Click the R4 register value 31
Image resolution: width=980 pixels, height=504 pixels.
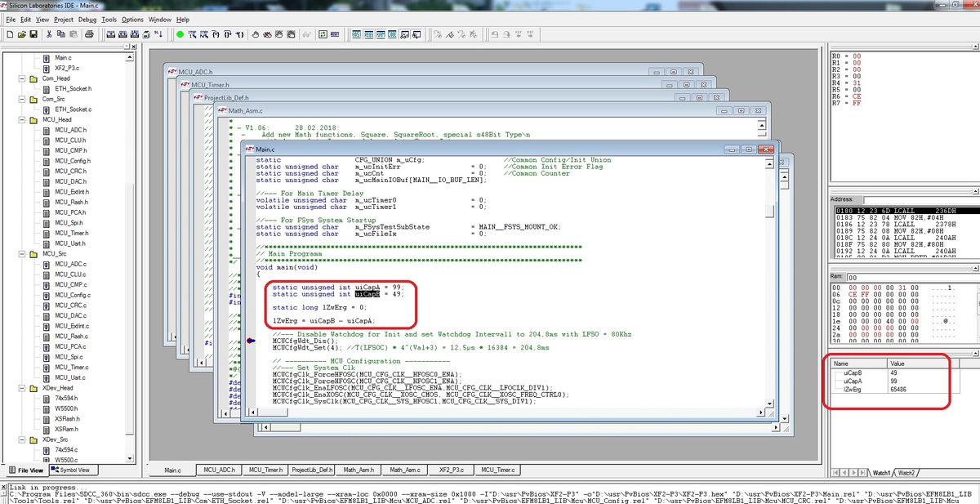[x=856, y=83]
